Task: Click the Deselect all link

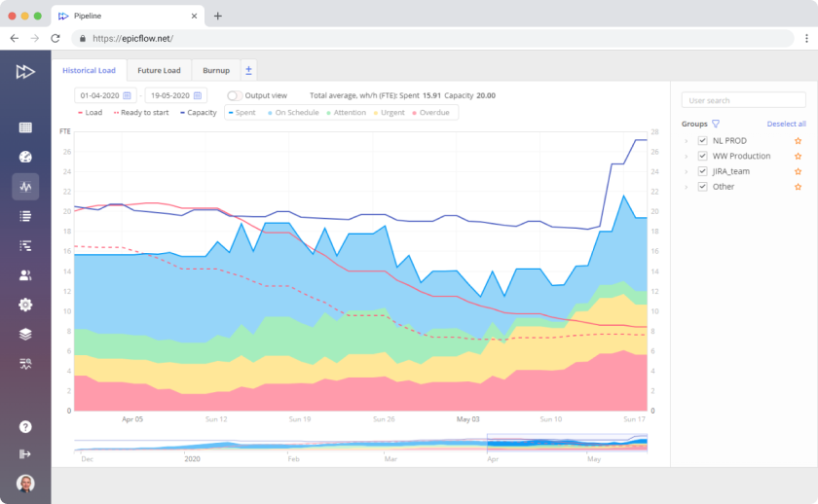Action: [x=786, y=125]
